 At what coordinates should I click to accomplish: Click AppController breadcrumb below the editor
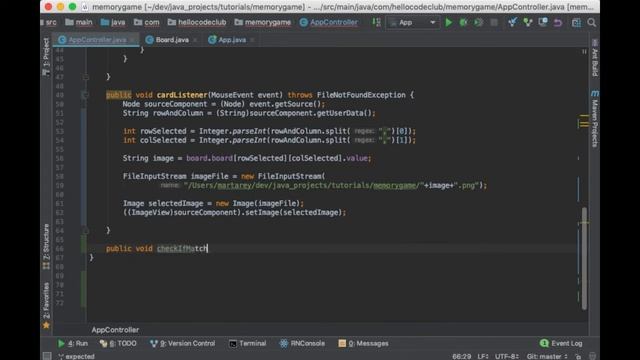pyautogui.click(x=115, y=330)
